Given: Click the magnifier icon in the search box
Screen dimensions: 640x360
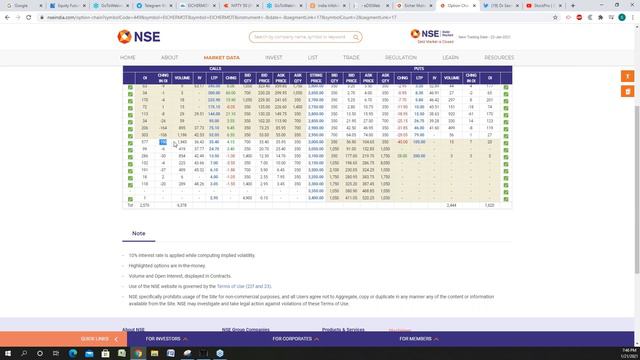Looking at the screenshot, I should [356, 37].
